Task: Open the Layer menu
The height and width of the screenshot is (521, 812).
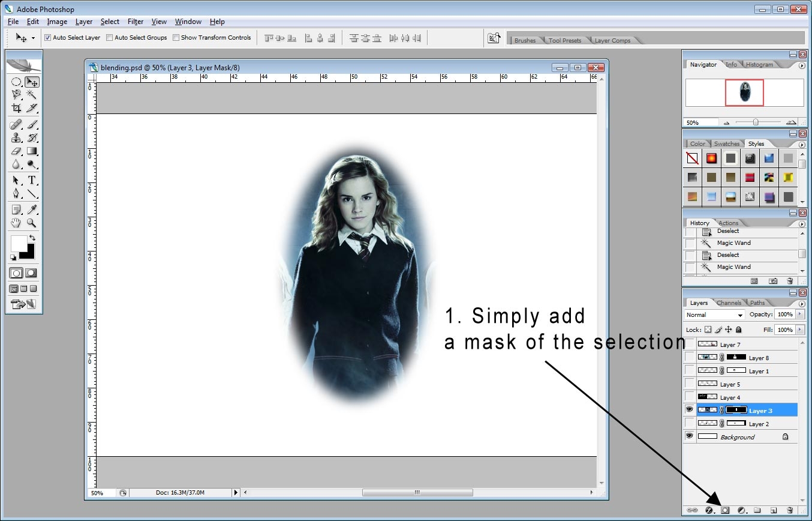Action: [x=84, y=22]
